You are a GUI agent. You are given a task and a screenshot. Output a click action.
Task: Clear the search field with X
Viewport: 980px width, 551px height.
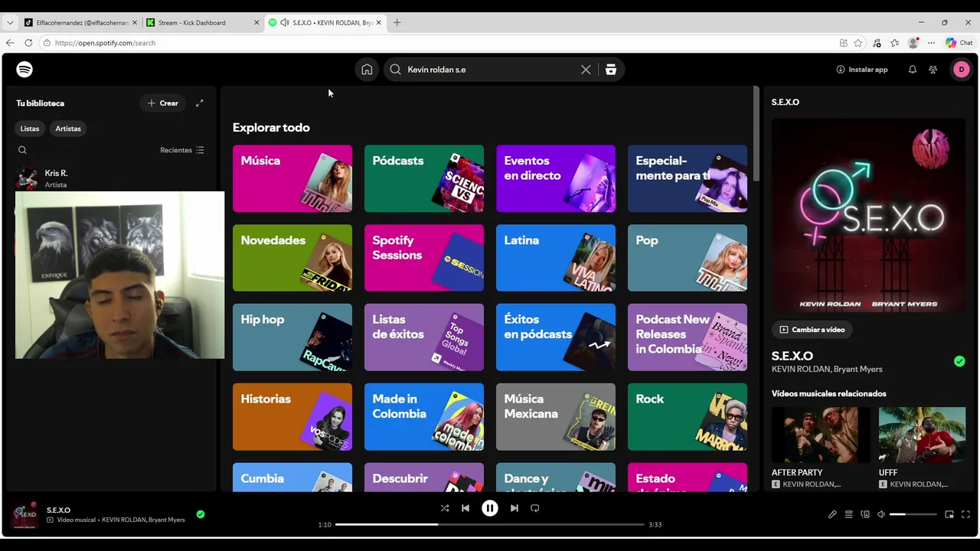tap(586, 70)
